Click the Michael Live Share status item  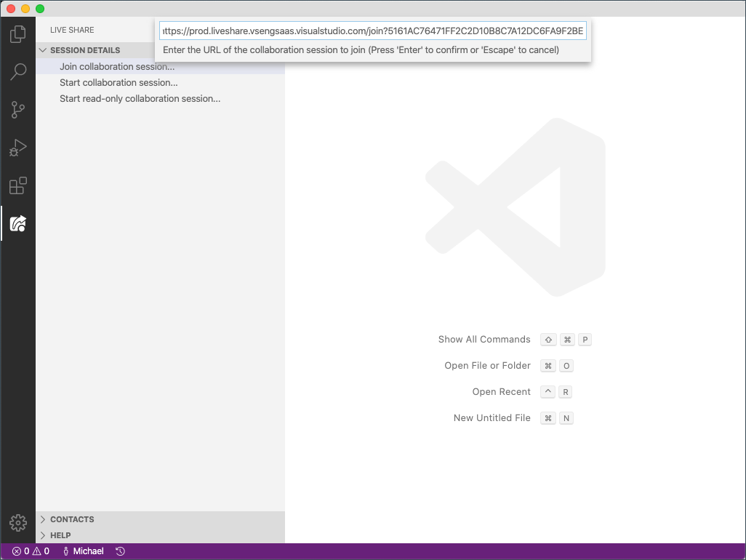(x=84, y=551)
